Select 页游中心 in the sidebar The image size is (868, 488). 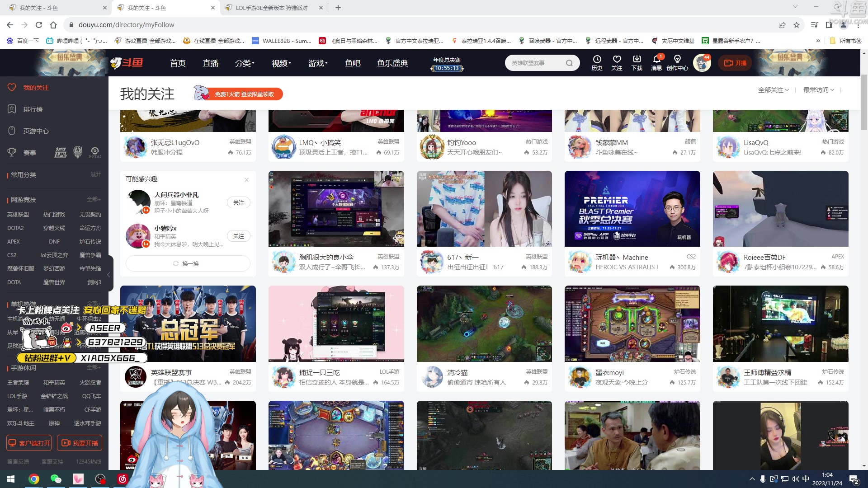pyautogui.click(x=36, y=131)
